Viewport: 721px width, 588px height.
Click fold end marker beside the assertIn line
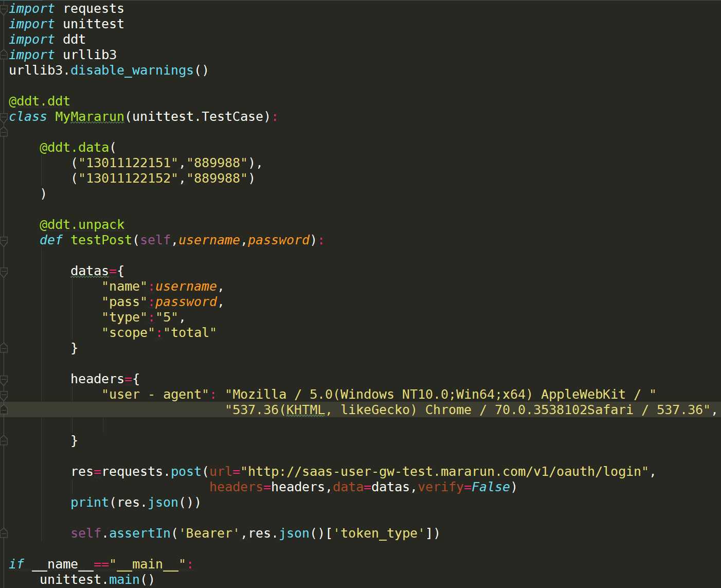pyautogui.click(x=4, y=533)
